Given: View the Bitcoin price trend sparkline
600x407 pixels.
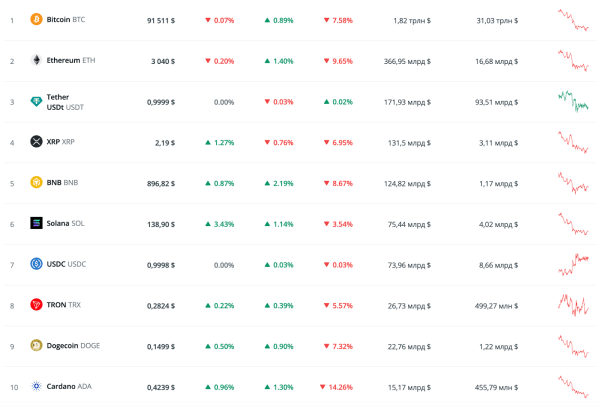Looking at the screenshot, I should coord(573,20).
